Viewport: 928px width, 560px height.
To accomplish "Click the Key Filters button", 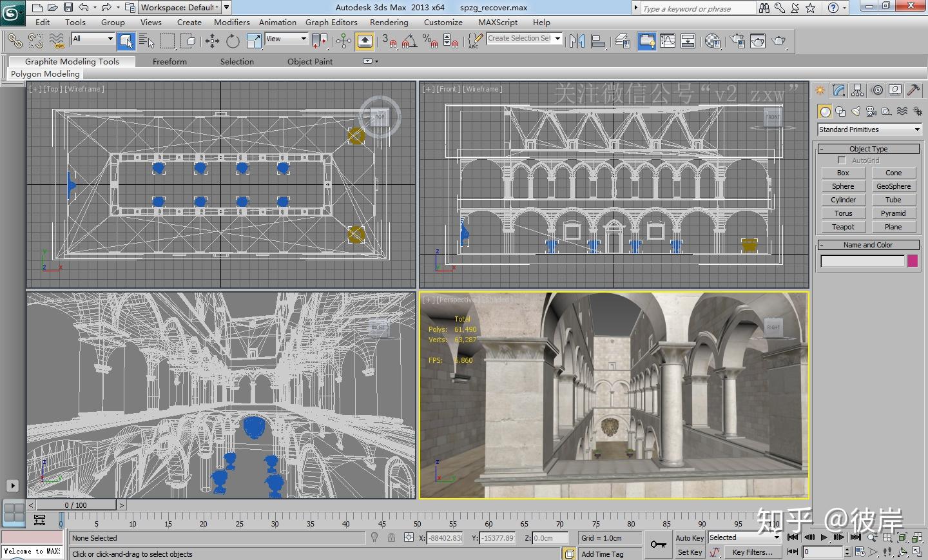I will (751, 552).
